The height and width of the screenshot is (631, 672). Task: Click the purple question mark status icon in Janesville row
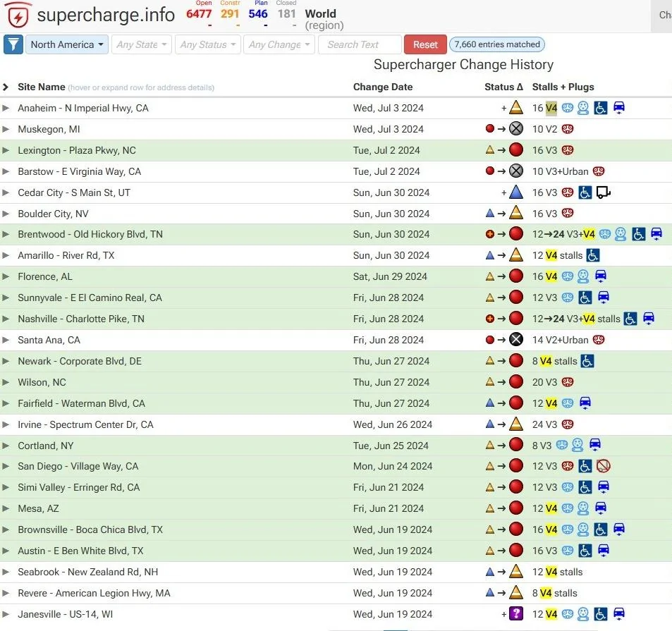[516, 614]
